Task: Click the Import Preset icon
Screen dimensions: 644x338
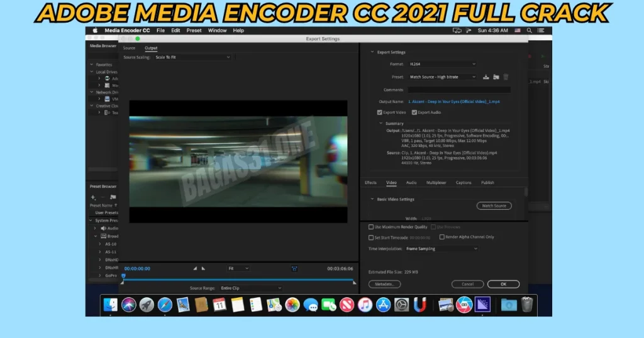Action: (496, 77)
